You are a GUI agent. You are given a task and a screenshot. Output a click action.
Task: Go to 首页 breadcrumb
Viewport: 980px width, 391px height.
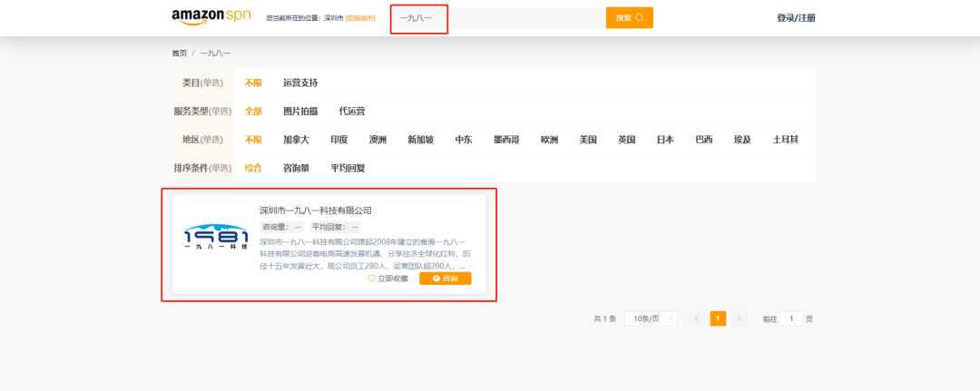tap(180, 54)
